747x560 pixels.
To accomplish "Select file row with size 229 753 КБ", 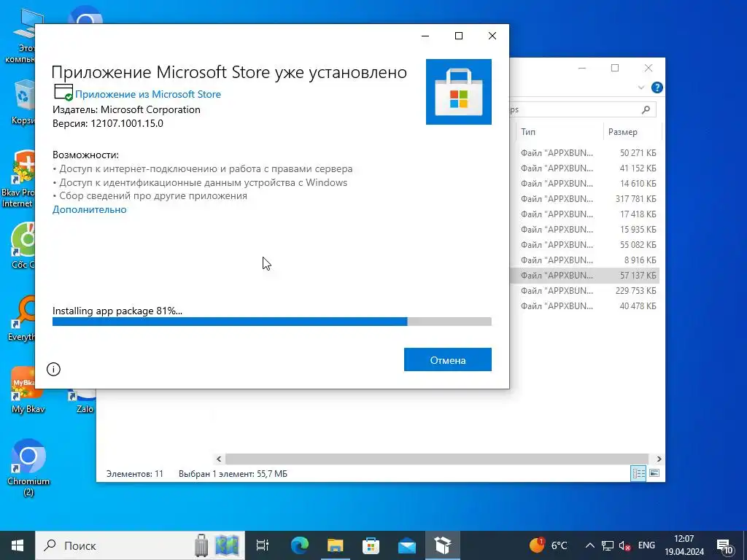I will point(586,290).
